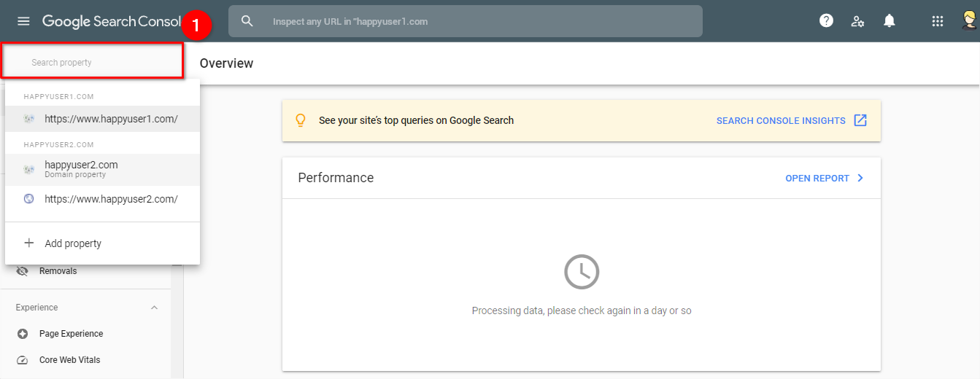Screen dimensions: 980x379
Task: Open Core Web Vitals report
Action: [x=69, y=360]
